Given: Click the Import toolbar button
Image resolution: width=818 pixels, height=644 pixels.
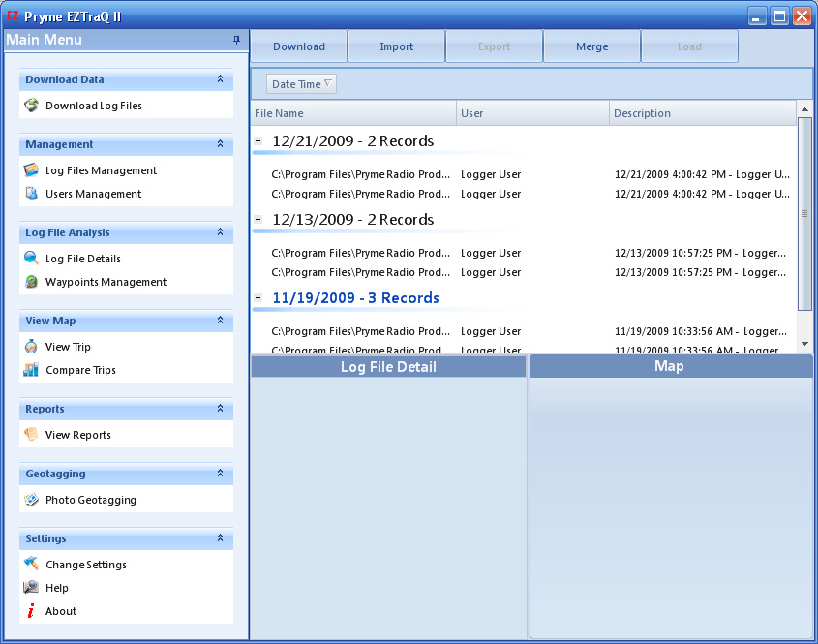Looking at the screenshot, I should pyautogui.click(x=397, y=46).
